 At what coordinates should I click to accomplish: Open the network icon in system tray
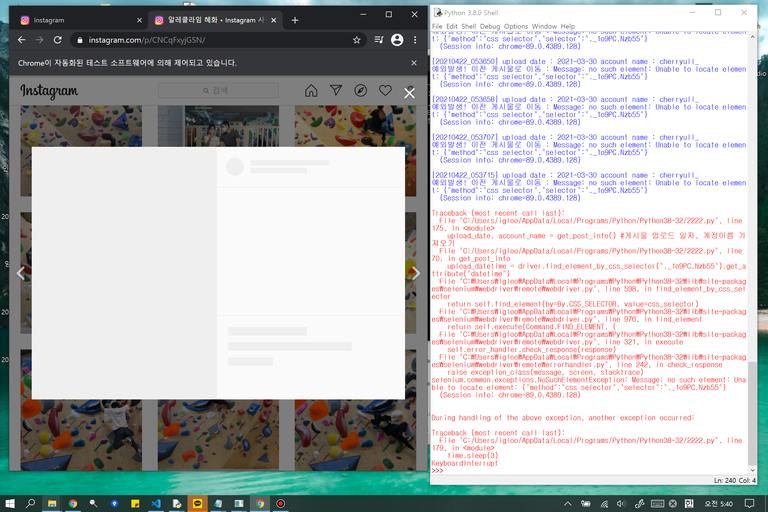click(604, 503)
